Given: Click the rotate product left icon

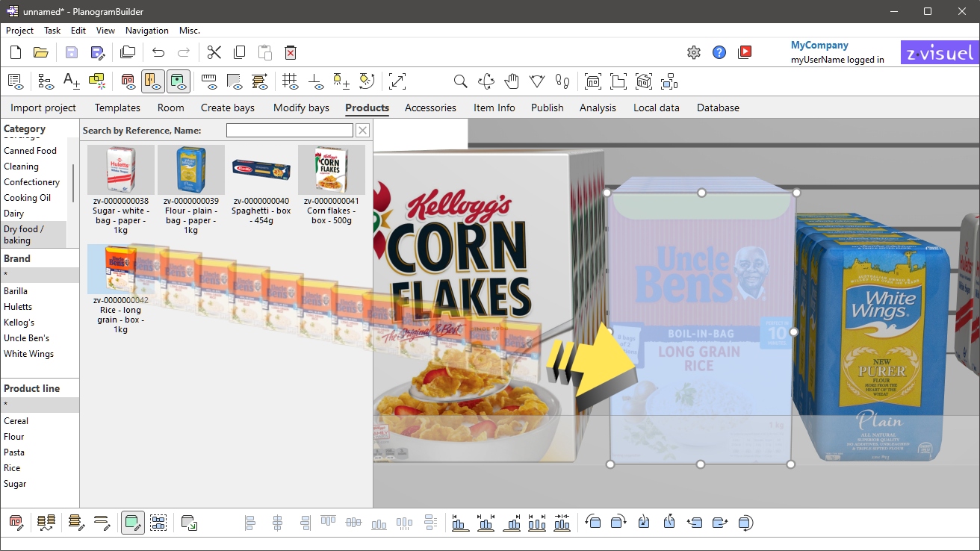Looking at the screenshot, I should coord(593,523).
